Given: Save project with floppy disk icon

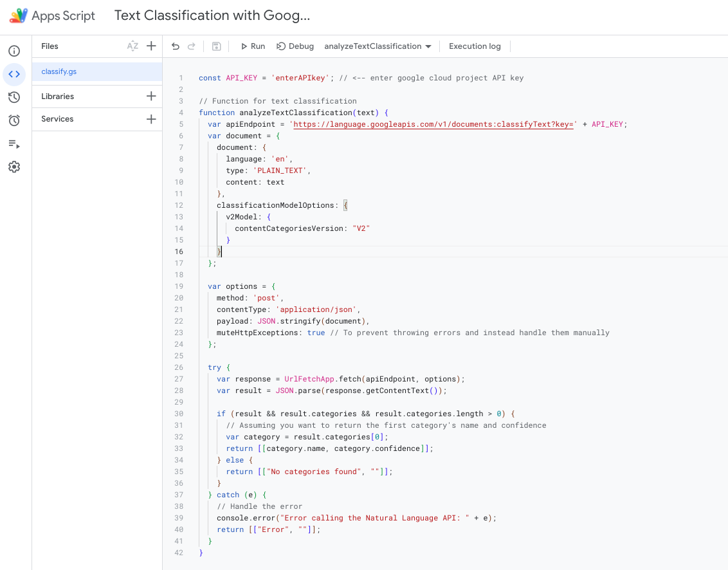Looking at the screenshot, I should coord(216,46).
